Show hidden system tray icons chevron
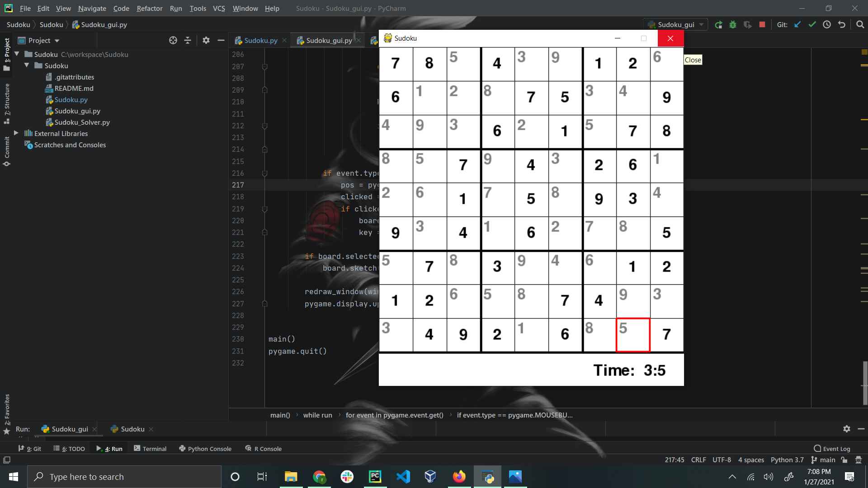The image size is (868, 488). 732,477
